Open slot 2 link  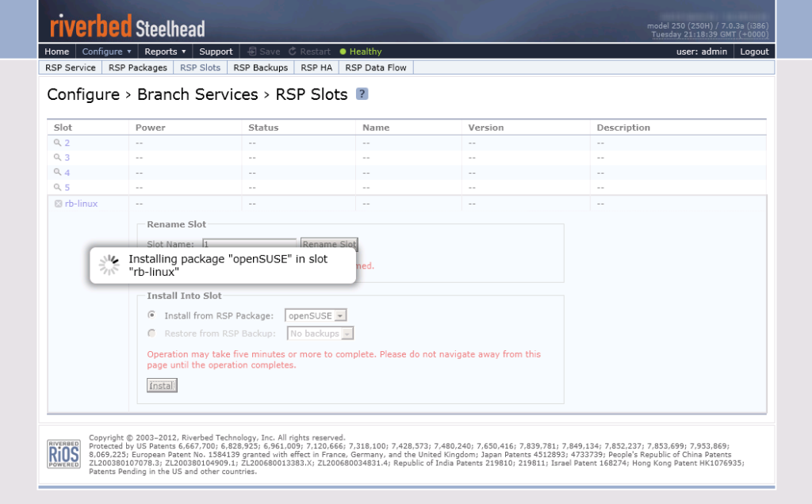click(x=67, y=143)
